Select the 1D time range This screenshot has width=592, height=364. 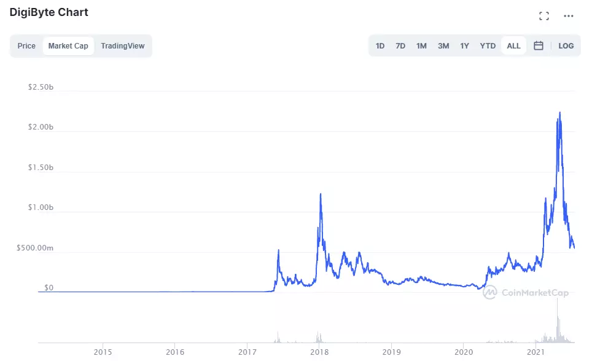click(x=380, y=45)
